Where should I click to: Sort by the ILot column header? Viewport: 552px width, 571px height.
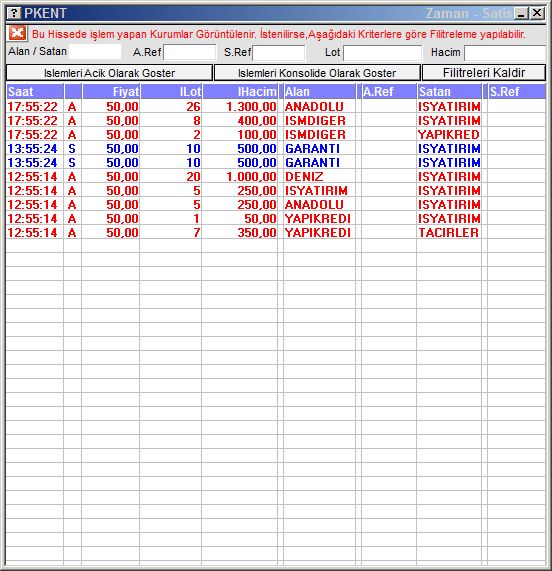[171, 91]
